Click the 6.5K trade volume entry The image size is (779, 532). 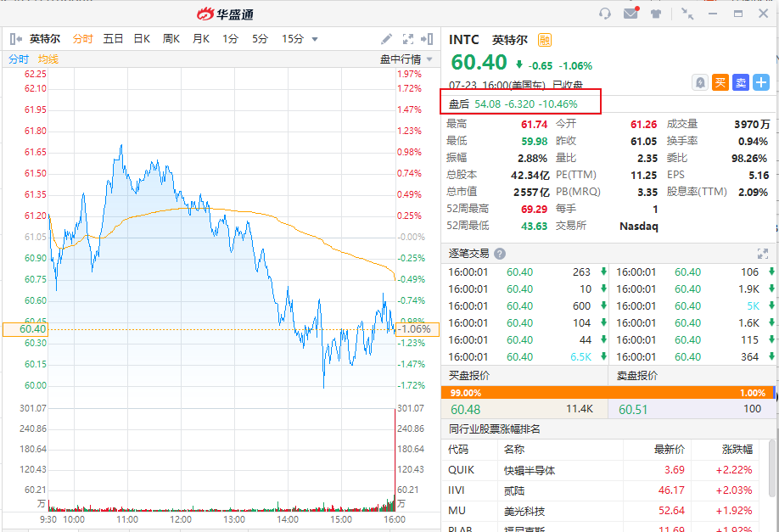coord(580,356)
